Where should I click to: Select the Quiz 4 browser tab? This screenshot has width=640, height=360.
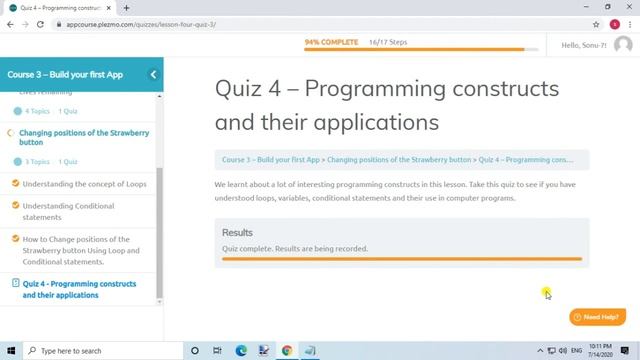click(60, 8)
